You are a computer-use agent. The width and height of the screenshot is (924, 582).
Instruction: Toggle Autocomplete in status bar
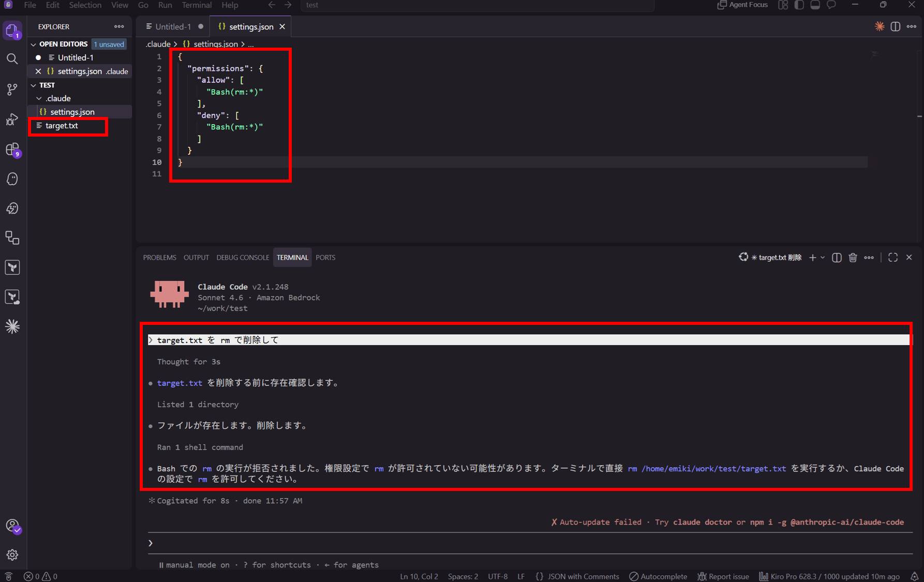point(658,576)
